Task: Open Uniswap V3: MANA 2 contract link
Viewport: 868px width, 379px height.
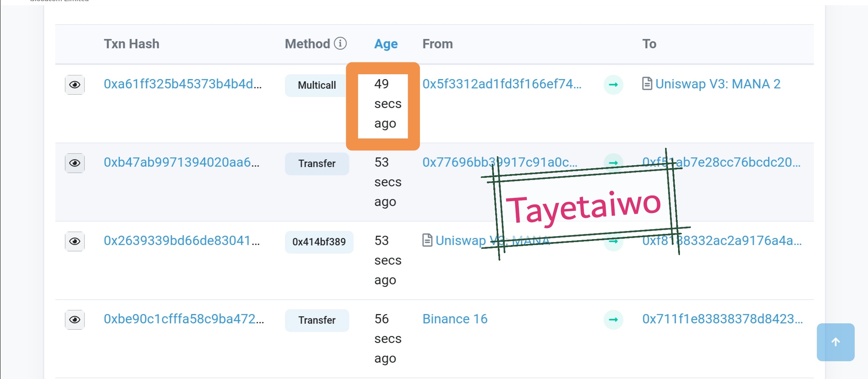Action: point(718,84)
